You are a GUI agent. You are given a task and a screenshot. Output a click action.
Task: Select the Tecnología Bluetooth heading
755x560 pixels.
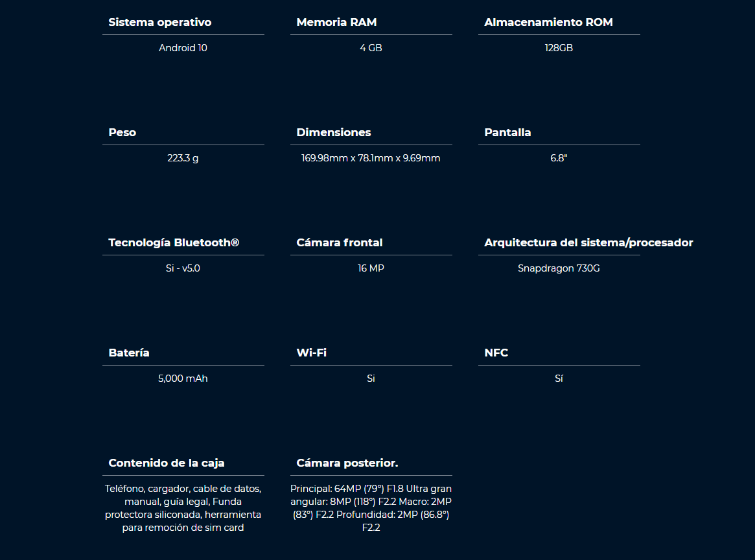tap(174, 242)
